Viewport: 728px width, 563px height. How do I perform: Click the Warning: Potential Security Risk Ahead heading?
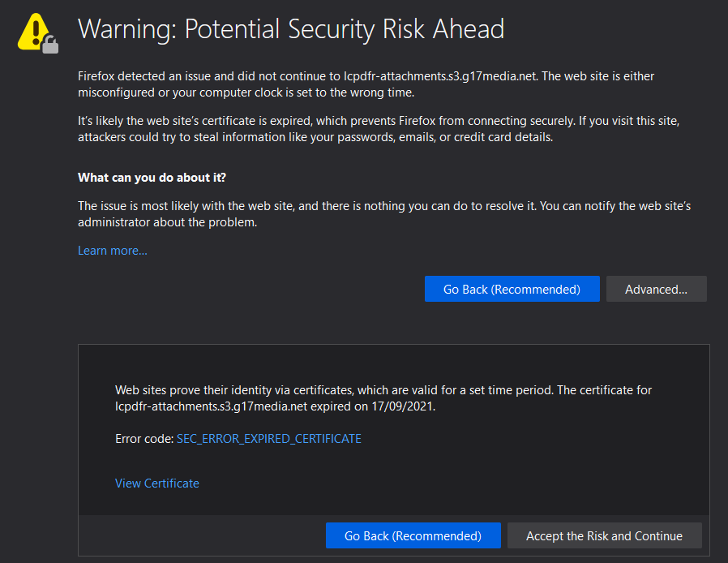click(x=291, y=29)
